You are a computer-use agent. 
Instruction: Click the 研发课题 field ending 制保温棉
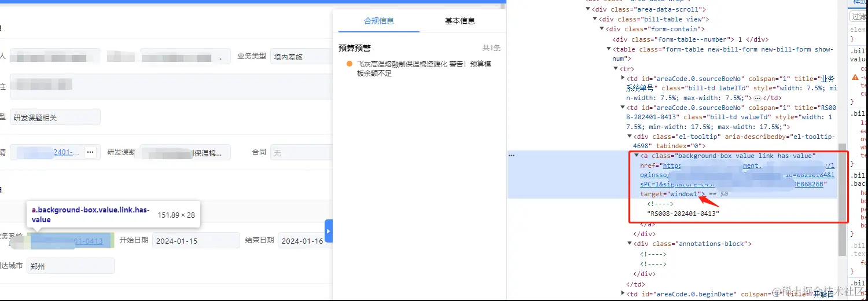tap(185, 152)
